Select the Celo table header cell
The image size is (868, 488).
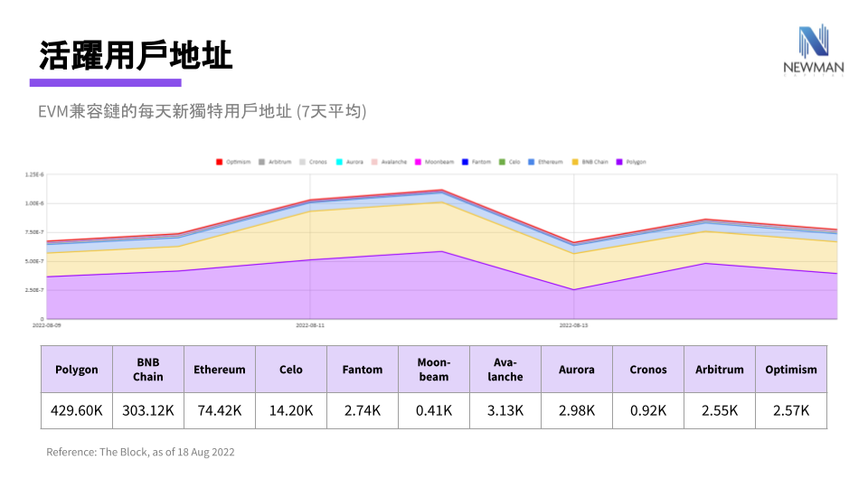click(290, 370)
